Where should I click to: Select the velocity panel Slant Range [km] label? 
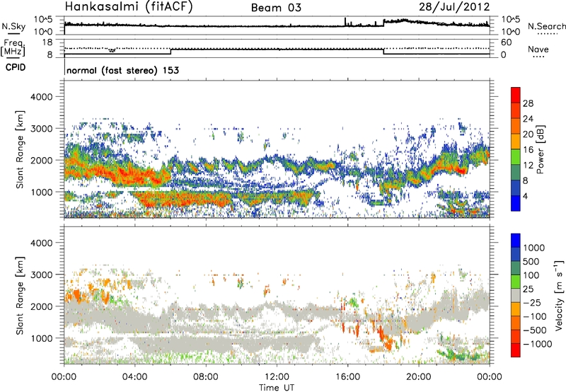[x=20, y=296]
